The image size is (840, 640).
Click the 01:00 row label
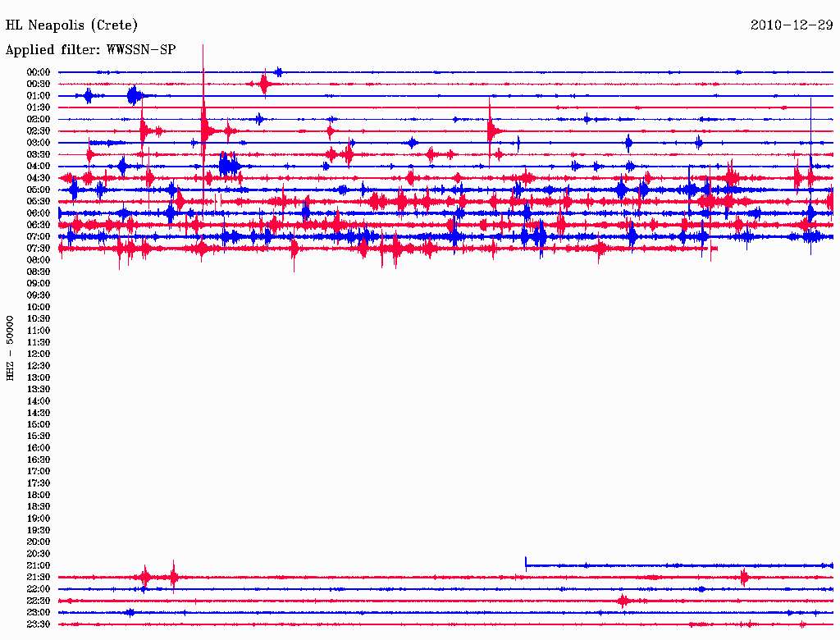pos(39,95)
